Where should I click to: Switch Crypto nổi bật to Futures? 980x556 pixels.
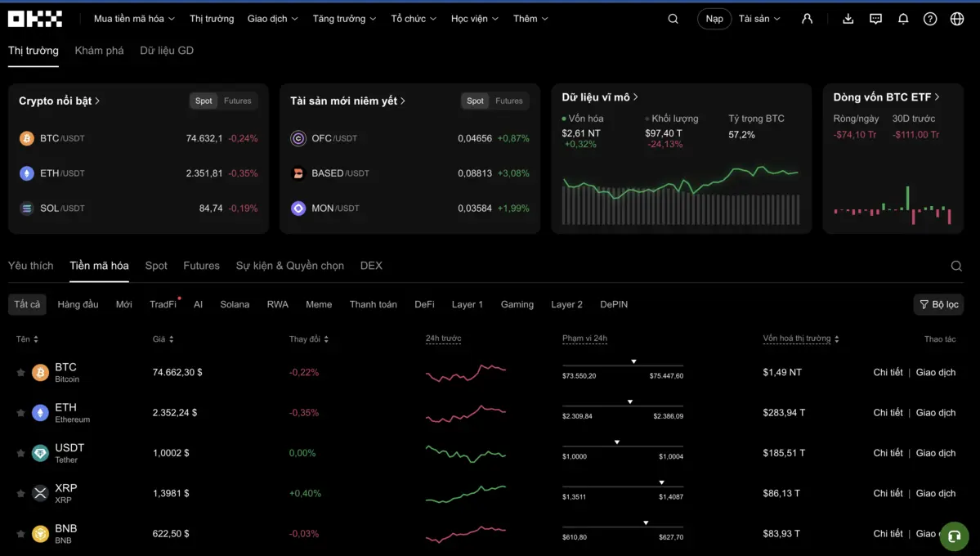[237, 101]
